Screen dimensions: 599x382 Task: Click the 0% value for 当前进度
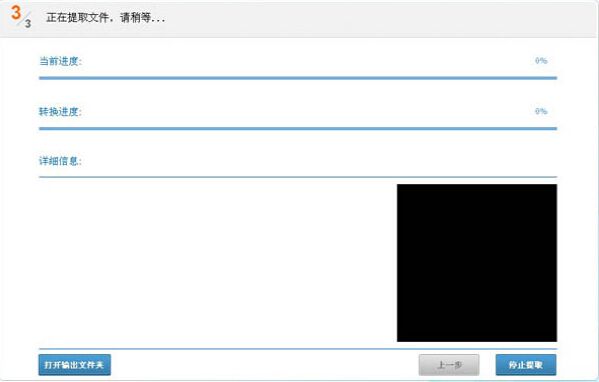click(x=541, y=61)
